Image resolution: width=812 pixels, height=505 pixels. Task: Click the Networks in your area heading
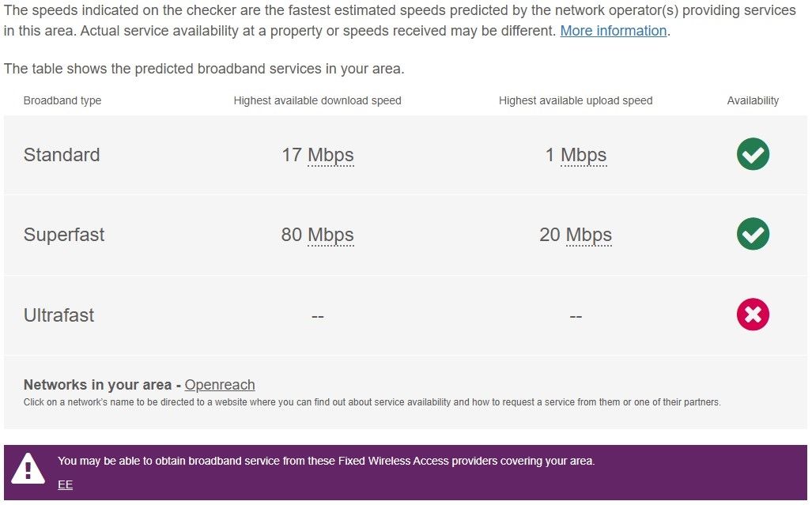98,385
